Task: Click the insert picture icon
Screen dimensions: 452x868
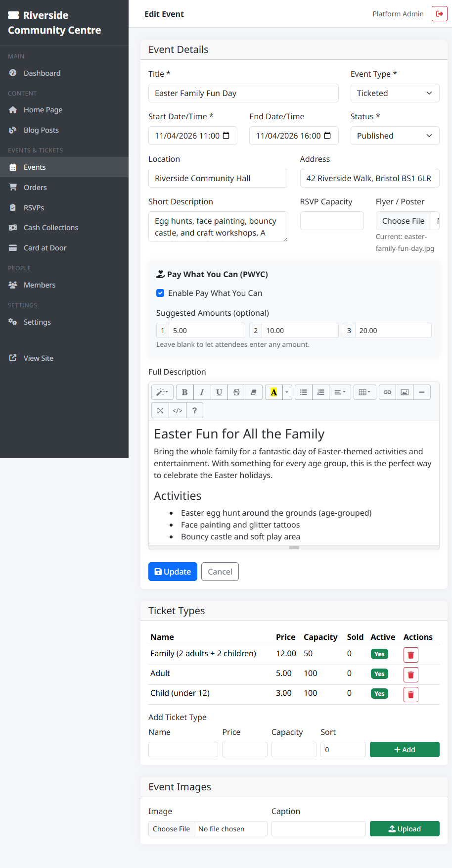Action: click(405, 392)
